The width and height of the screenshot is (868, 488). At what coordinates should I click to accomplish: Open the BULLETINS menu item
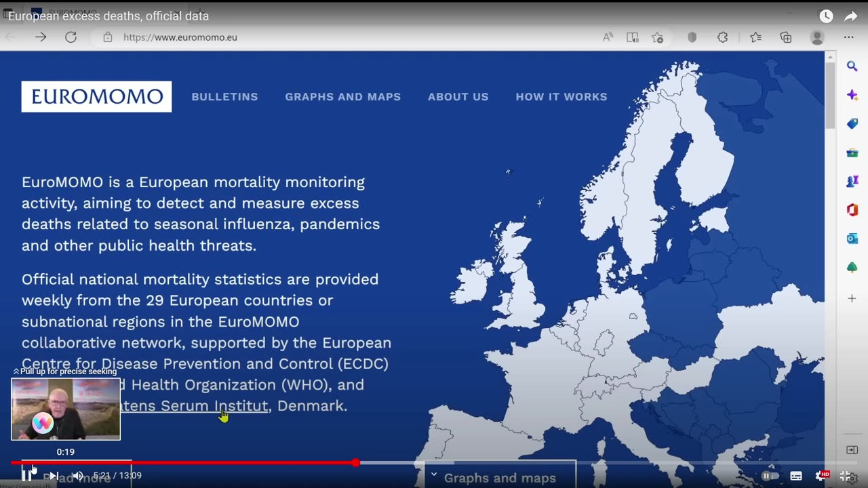224,97
